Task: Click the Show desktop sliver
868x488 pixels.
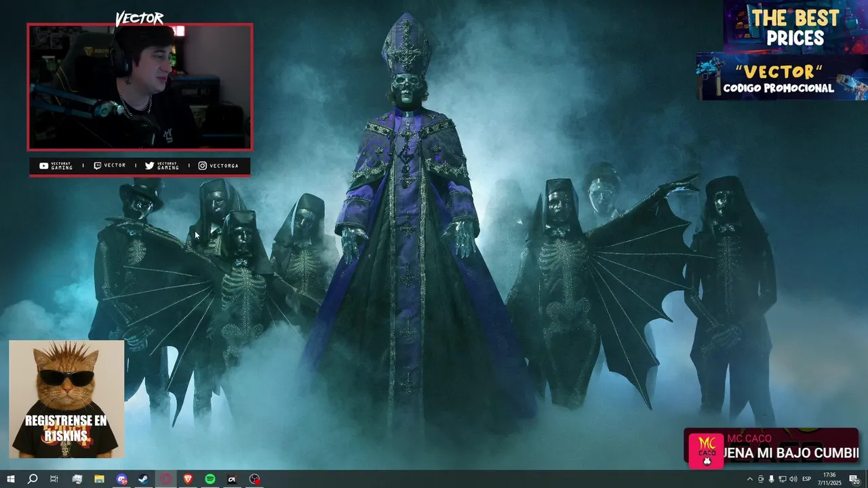Action: click(x=866, y=479)
